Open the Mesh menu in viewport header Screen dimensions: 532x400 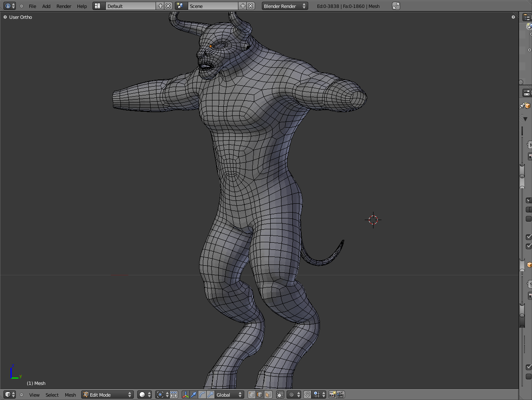[70, 395]
